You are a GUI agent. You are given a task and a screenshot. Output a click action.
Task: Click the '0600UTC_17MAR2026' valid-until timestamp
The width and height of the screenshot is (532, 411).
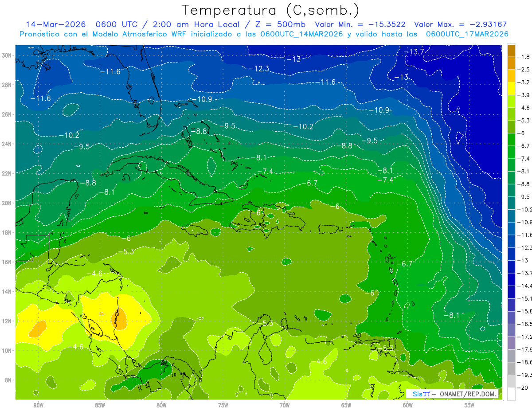tap(467, 34)
